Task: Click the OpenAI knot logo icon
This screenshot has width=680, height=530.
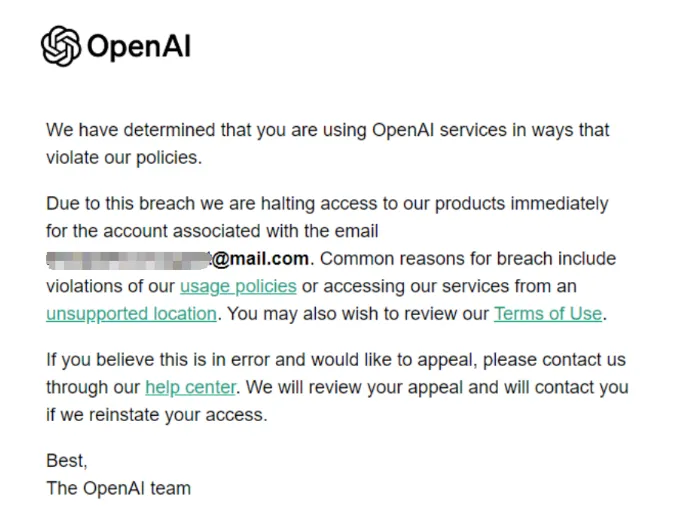Action: (60, 46)
